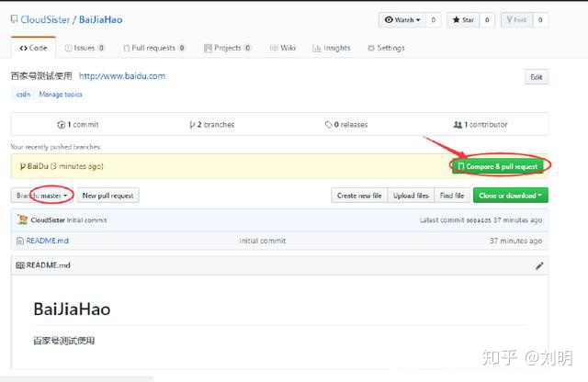Click the Fork button
588x382 pixels.
(516, 20)
